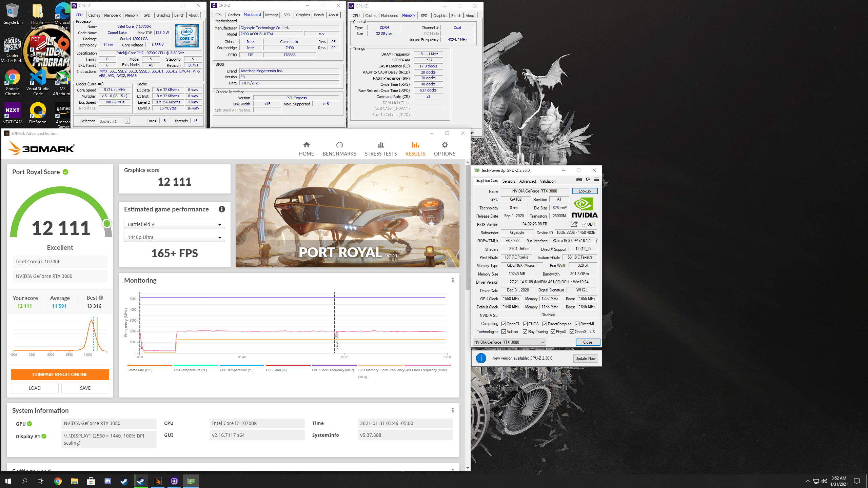Screen dimensions: 868x488
Task: Take a GPU-Z screenshot with camera icon
Action: point(579,180)
